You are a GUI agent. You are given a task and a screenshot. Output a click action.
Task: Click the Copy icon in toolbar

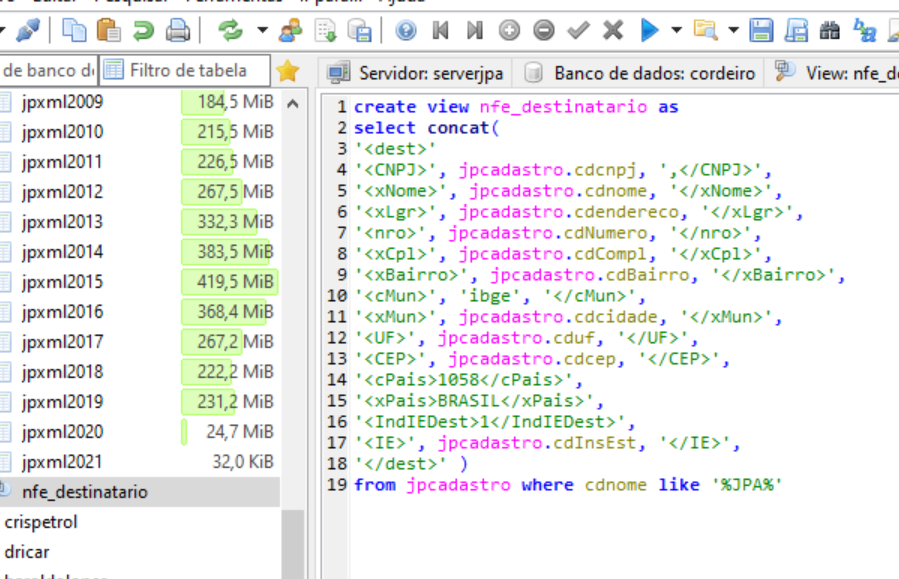coord(74,31)
